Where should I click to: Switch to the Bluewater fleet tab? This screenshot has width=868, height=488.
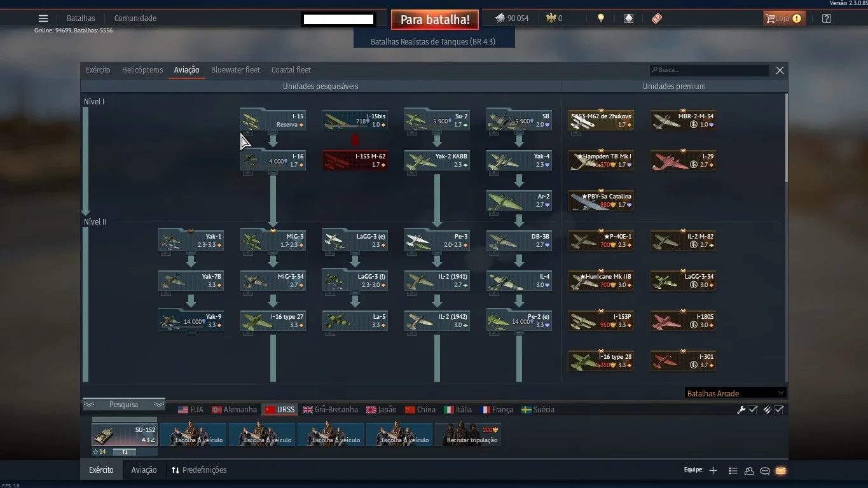pos(235,70)
